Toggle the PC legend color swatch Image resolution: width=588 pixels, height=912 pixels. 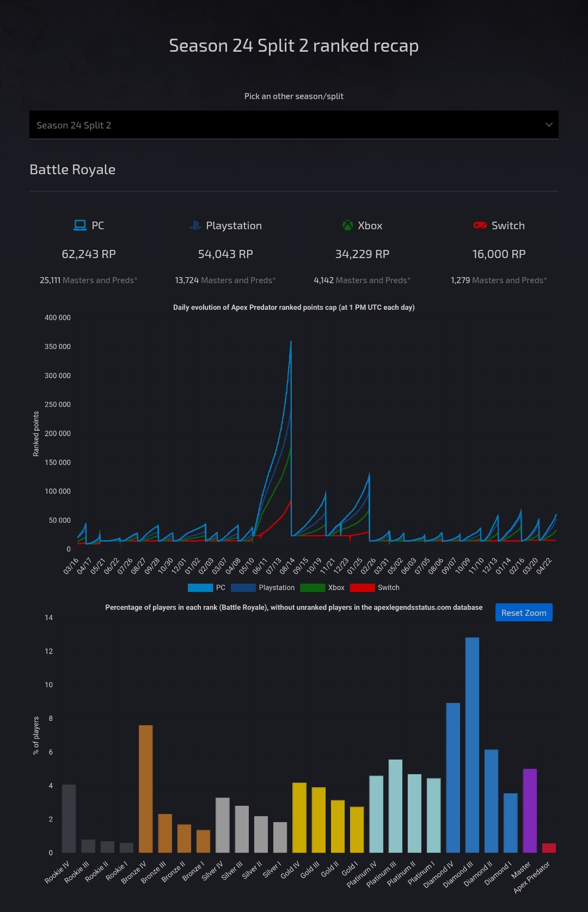pyautogui.click(x=200, y=587)
